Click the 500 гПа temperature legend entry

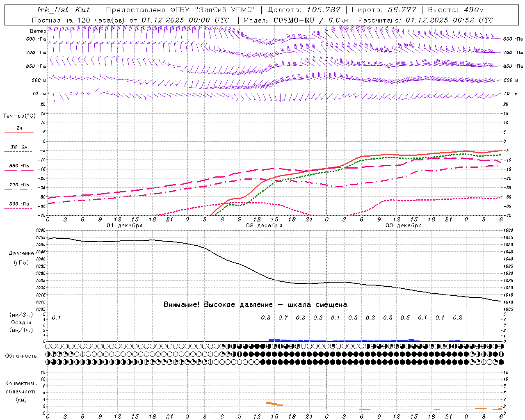tap(19, 204)
